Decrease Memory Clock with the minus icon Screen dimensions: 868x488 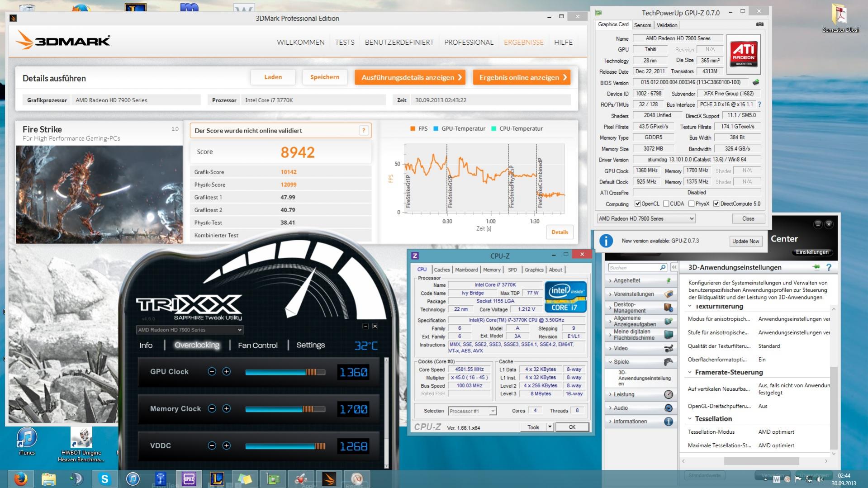[212, 408]
